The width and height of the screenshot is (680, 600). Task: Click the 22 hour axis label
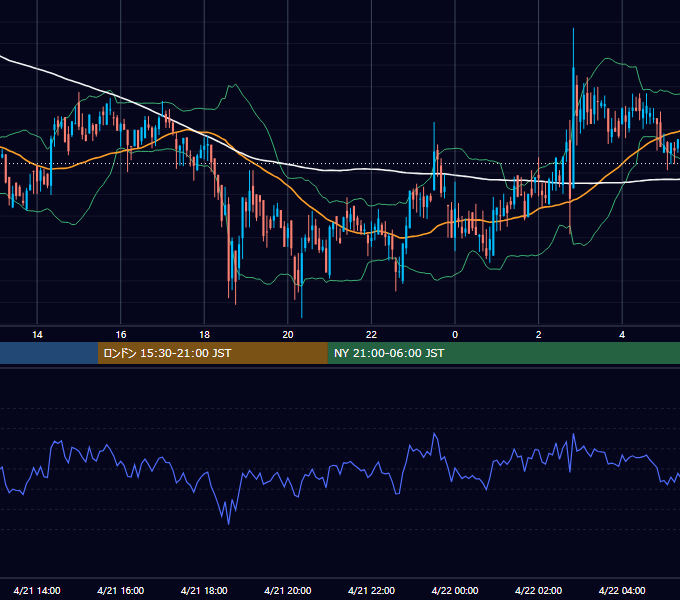[x=371, y=335]
